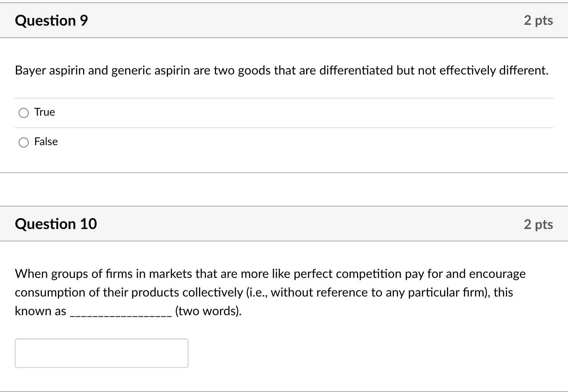Click the "Question 10" heading
Image resolution: width=568 pixels, height=392 pixels.
(56, 224)
